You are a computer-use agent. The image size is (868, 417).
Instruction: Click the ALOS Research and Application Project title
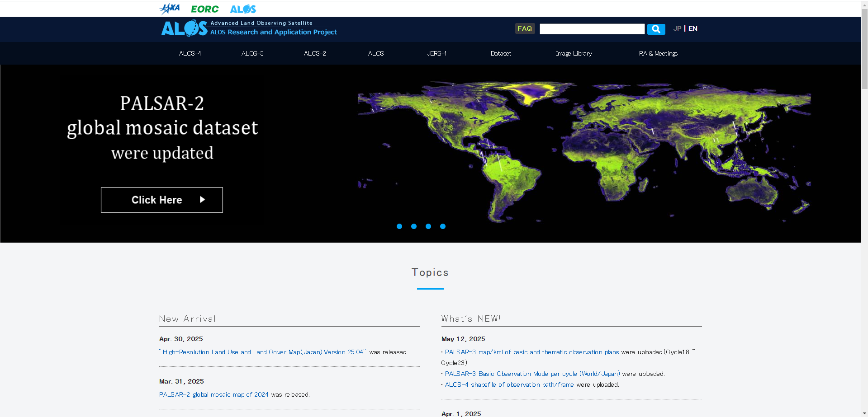click(274, 32)
